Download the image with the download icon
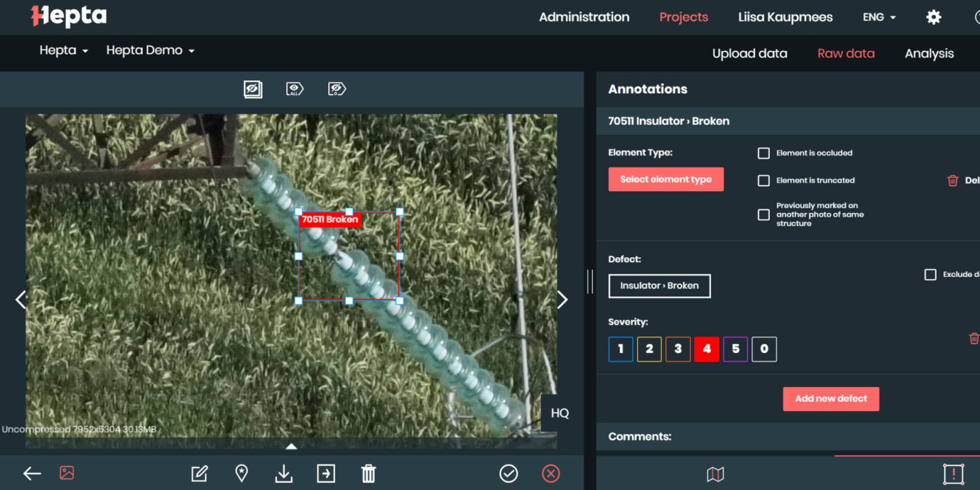 [x=284, y=473]
